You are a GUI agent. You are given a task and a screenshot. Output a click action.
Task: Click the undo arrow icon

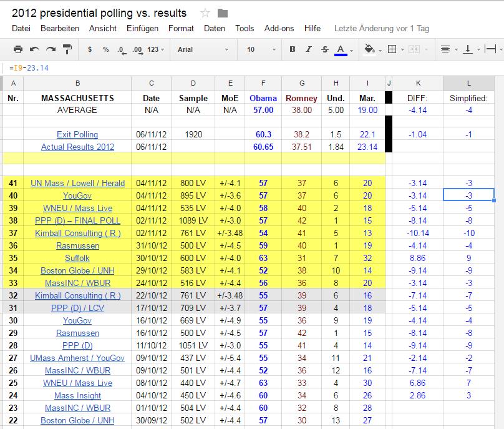click(x=34, y=49)
